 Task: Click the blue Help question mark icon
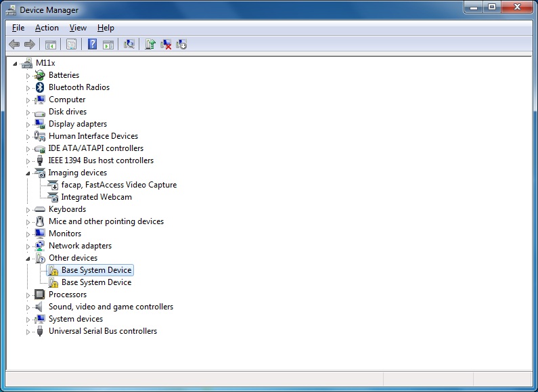coord(92,44)
